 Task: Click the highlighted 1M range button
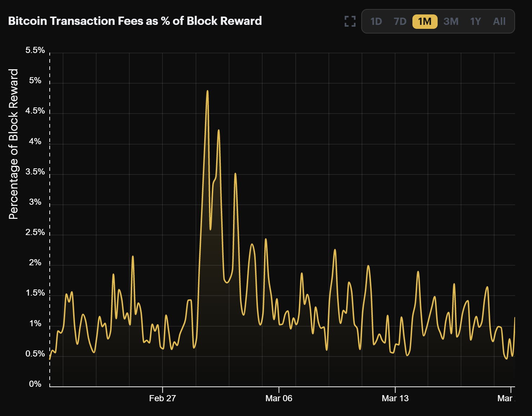click(x=425, y=22)
